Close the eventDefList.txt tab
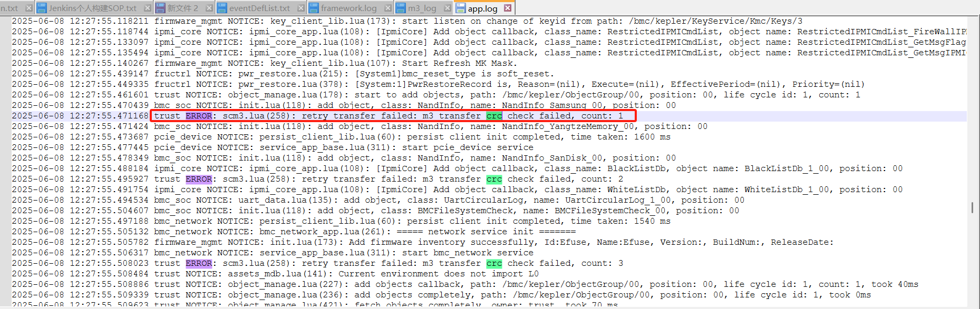Screen dimensions: 980x309 [300, 8]
